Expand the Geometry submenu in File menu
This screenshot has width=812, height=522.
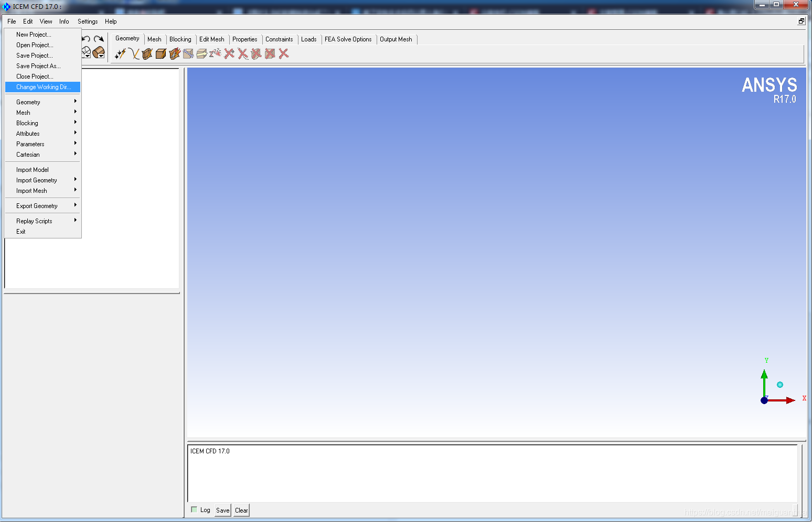tap(42, 102)
